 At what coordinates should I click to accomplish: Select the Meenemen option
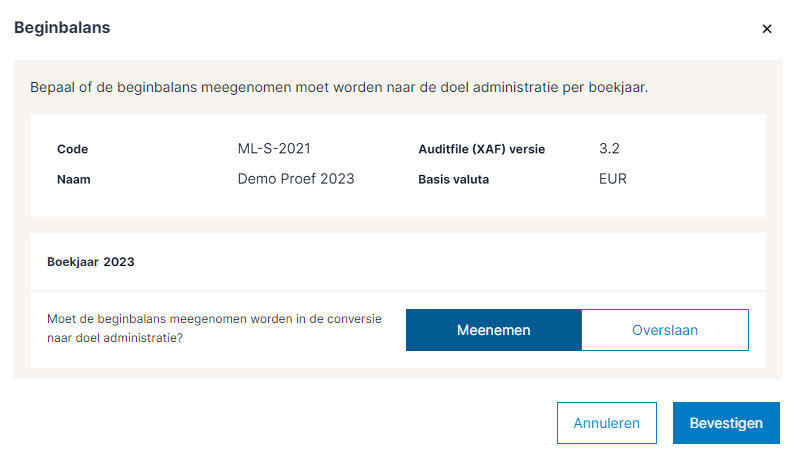493,330
